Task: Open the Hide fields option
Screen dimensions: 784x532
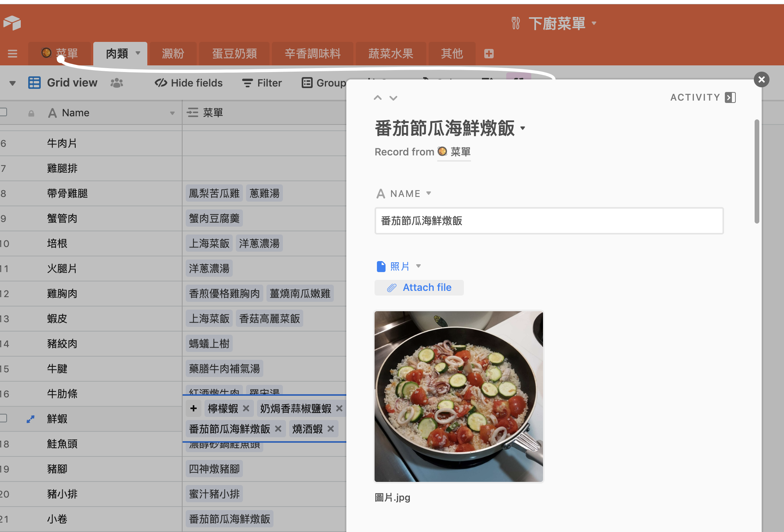Action: 188,83
